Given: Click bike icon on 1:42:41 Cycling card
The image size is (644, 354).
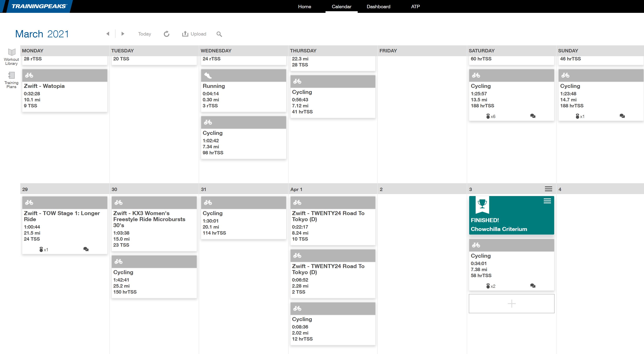Looking at the screenshot, I should (x=119, y=262).
